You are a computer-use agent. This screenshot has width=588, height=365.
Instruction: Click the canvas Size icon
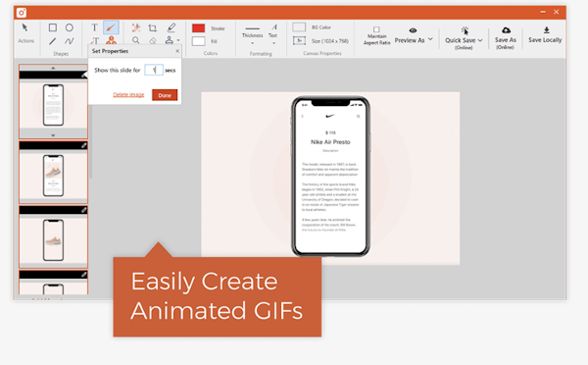(x=299, y=40)
